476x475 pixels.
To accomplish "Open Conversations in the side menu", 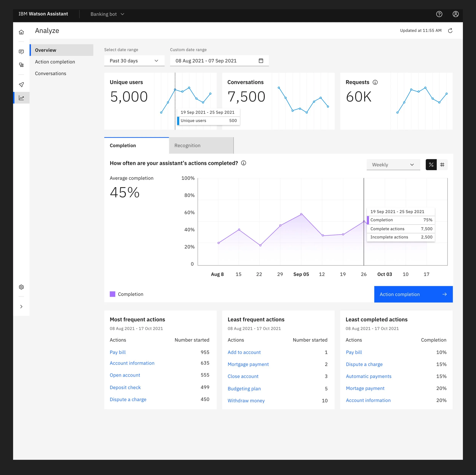I will pos(50,74).
